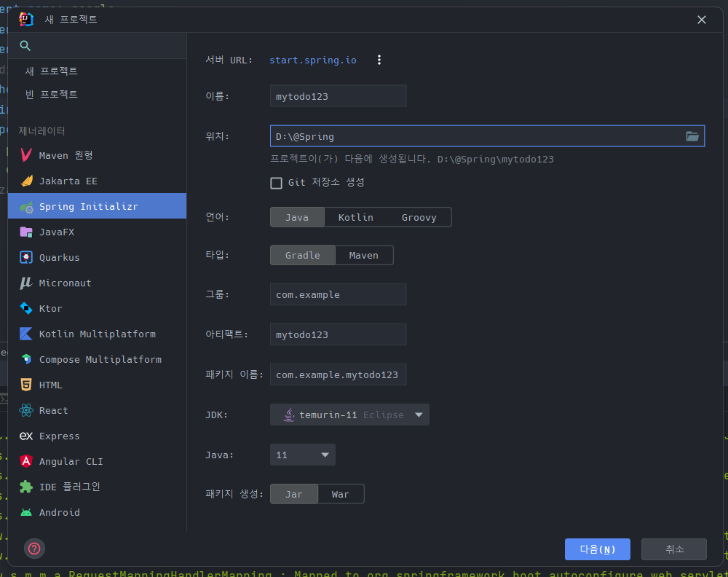Select React generator

[97, 411]
